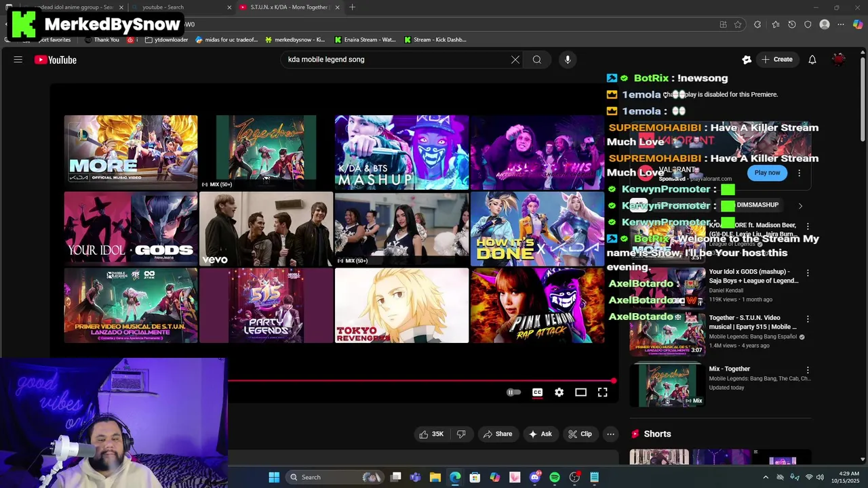Open the Valorant ad options menu
This screenshot has width=868, height=488.
coord(800,173)
